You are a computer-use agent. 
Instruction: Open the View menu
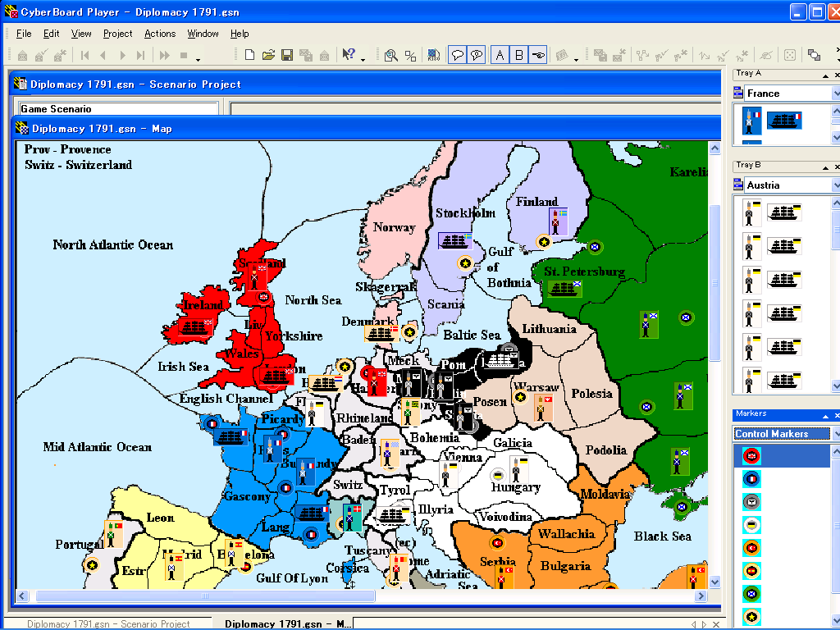[81, 33]
